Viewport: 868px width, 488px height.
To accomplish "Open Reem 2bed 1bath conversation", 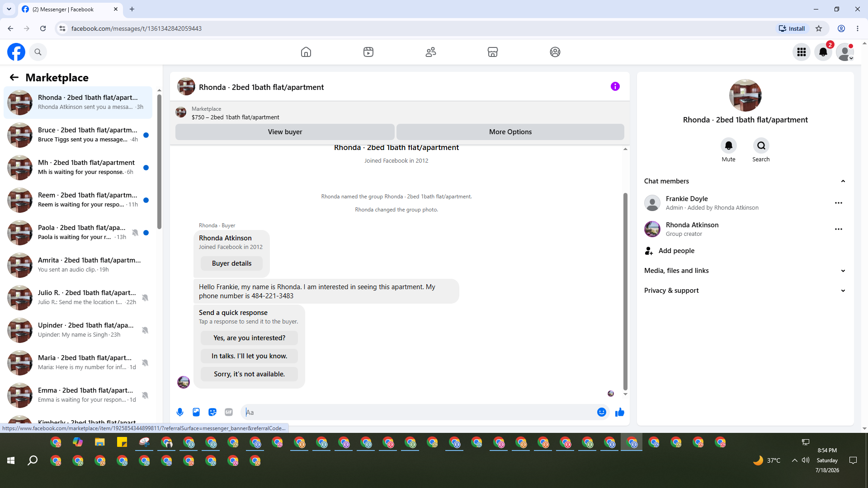I will [x=78, y=200].
